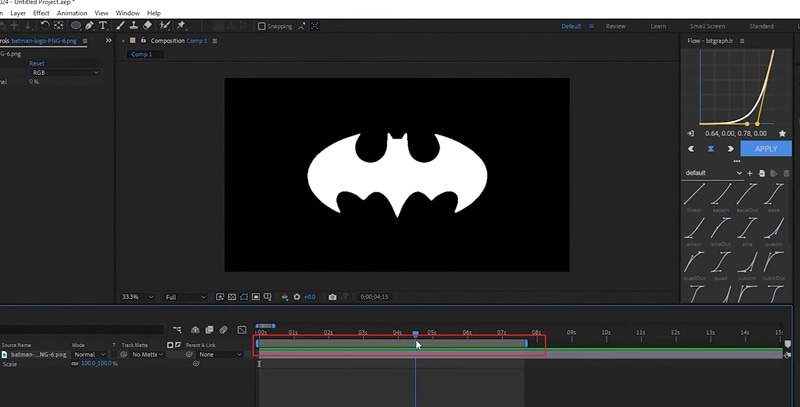Click the read keyframe values icon in Flow
This screenshot has width=800, height=407.
coord(690,133)
